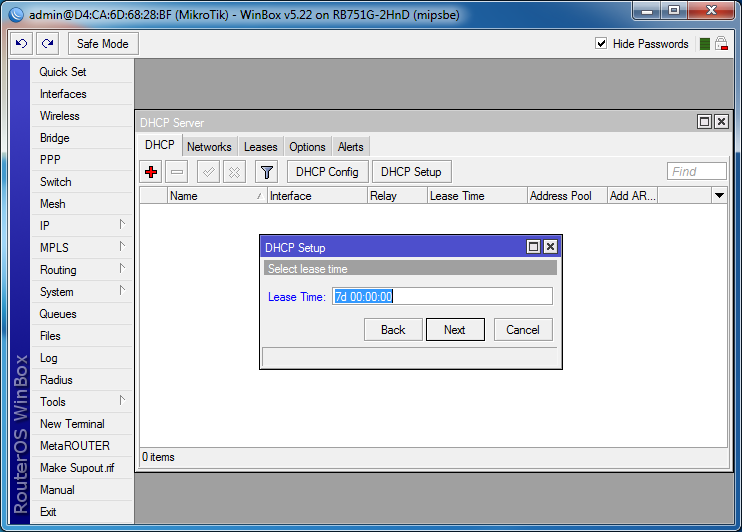Close the DHCP Server window

pos(721,122)
